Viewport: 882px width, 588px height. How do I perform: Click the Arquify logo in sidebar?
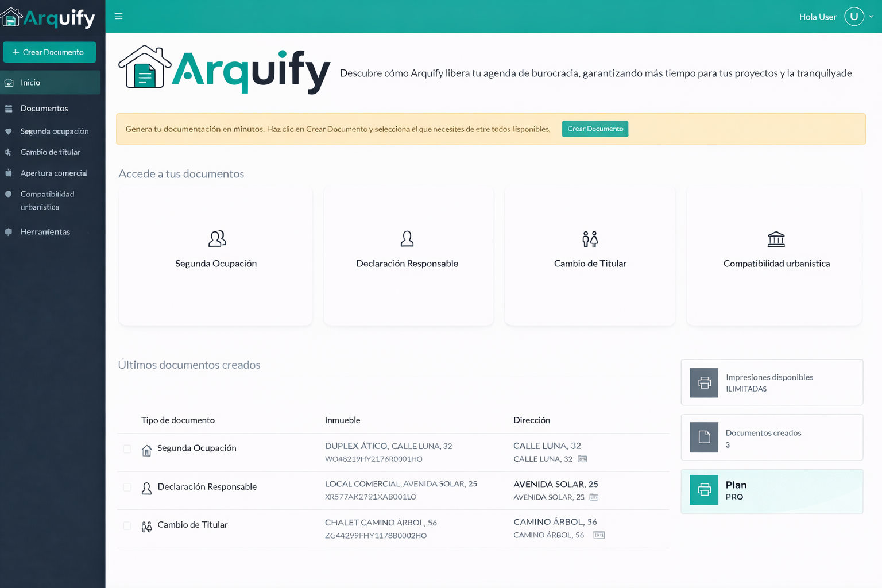tap(49, 18)
